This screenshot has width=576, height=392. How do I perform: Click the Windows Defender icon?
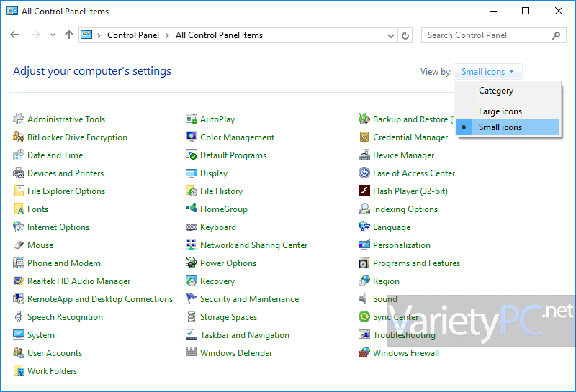coord(192,352)
